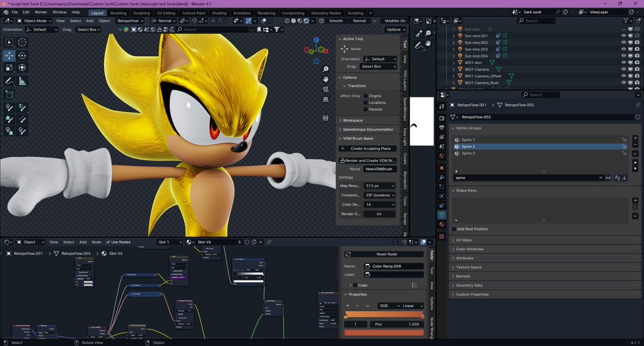Click the NewVDMBrush name field
The width and height of the screenshot is (644, 346).
pos(379,168)
